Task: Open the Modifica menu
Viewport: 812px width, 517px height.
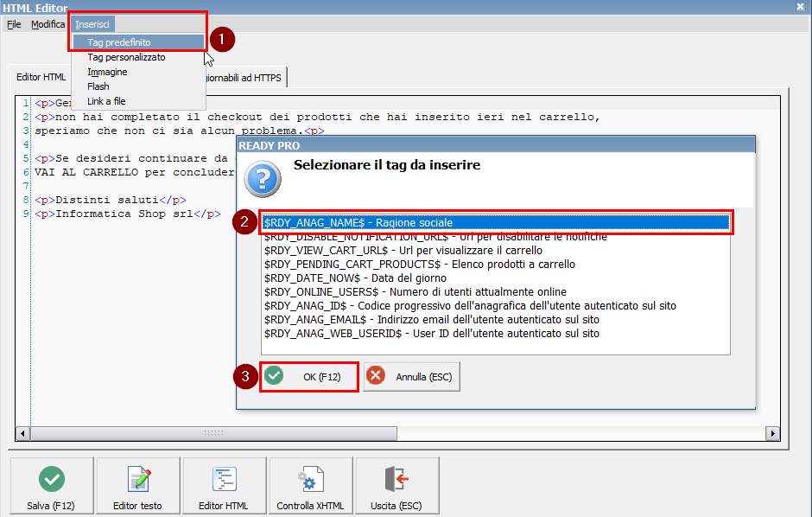Action: coord(48,24)
